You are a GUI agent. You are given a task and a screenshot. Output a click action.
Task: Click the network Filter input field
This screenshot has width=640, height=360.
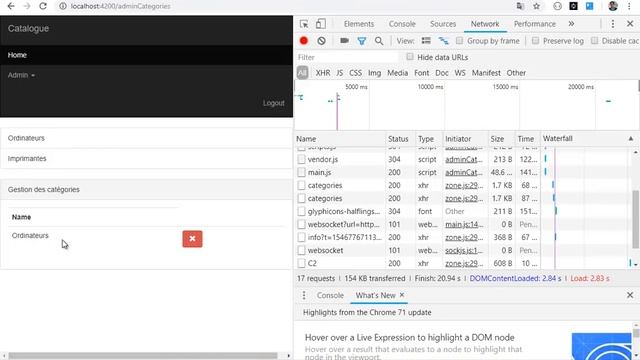pyautogui.click(x=347, y=57)
